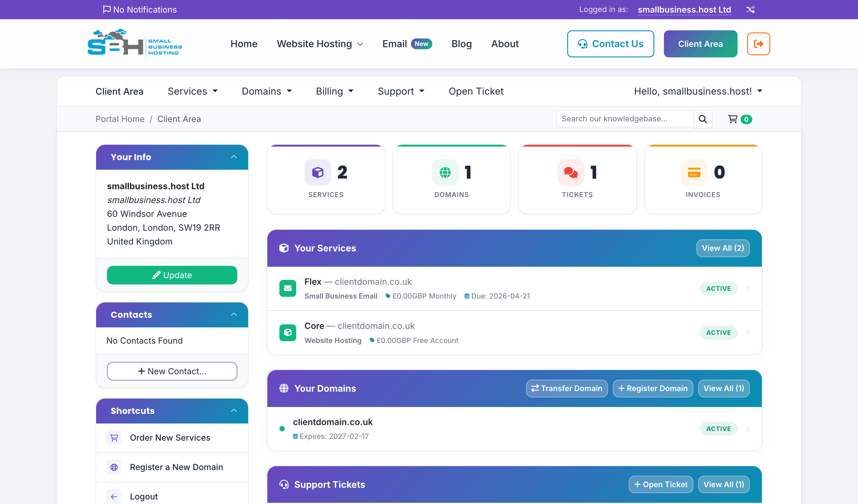This screenshot has height=504, width=858.
Task: Open the Blog nav item
Action: click(462, 44)
